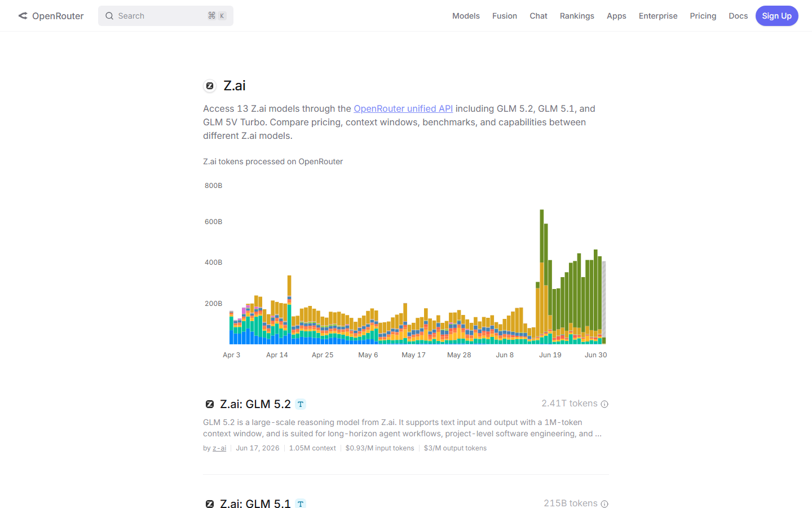Click the Z.ai provider logo icon
812x508 pixels.
click(x=210, y=86)
